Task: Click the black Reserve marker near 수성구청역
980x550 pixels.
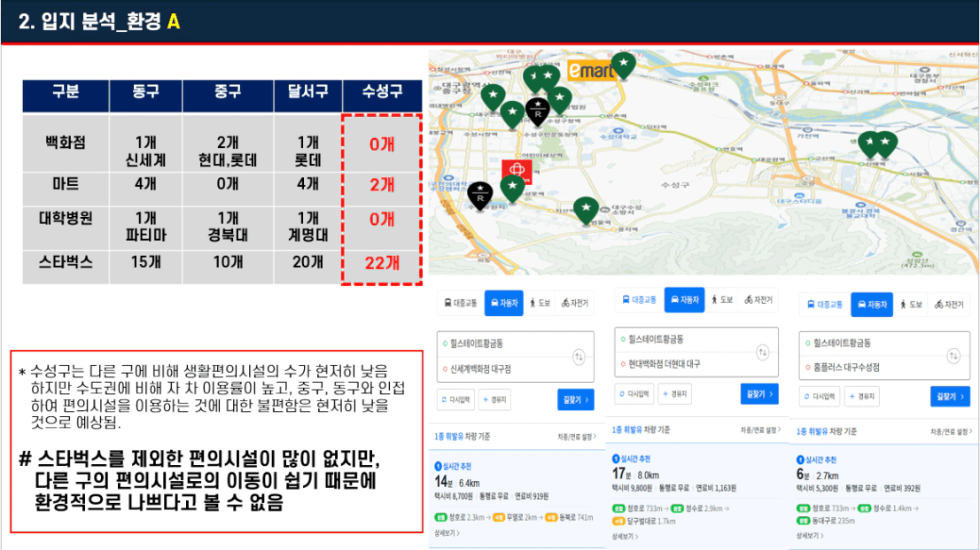Action: pos(538,112)
